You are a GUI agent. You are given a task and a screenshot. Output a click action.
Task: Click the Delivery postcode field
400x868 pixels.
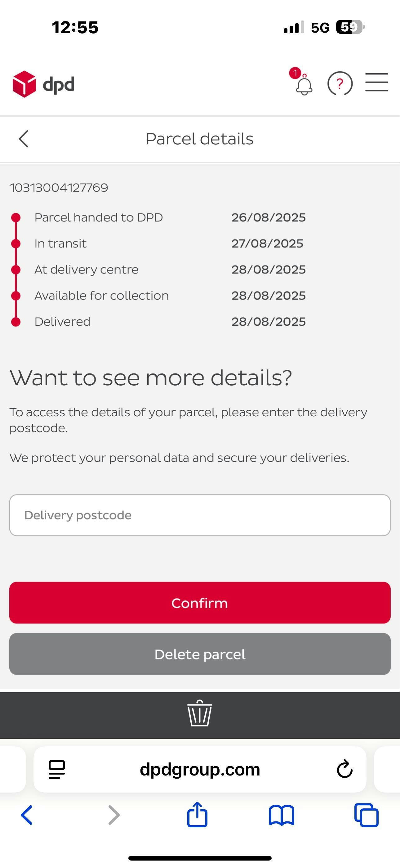pos(200,515)
